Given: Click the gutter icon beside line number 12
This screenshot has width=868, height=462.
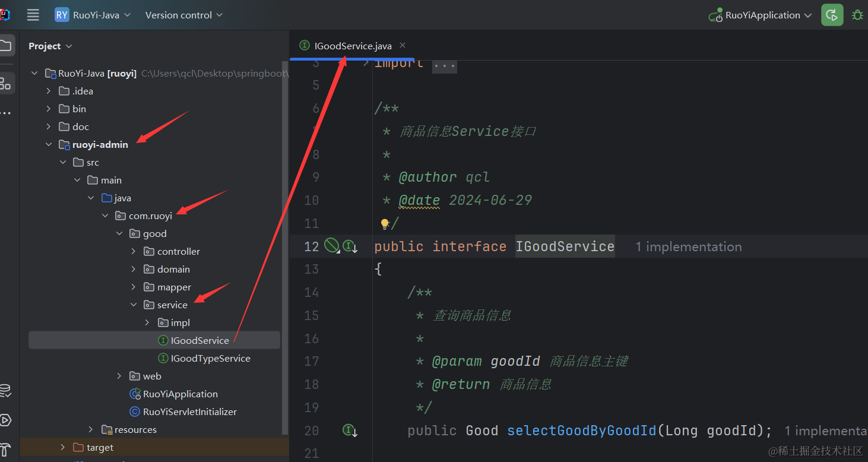Looking at the screenshot, I should coord(331,246).
